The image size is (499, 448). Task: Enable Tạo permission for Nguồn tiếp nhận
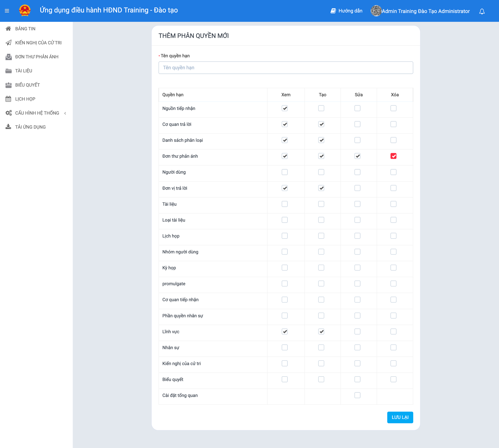pos(321,108)
